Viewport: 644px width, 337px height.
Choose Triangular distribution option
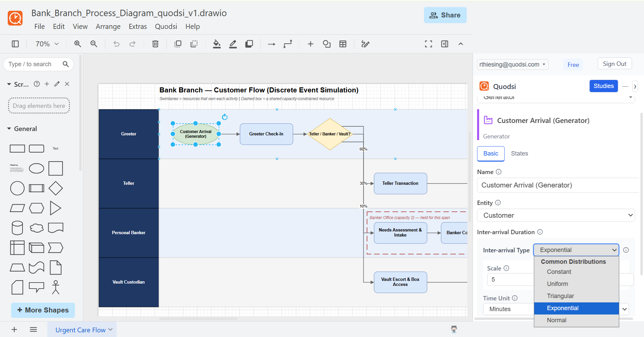576,296
